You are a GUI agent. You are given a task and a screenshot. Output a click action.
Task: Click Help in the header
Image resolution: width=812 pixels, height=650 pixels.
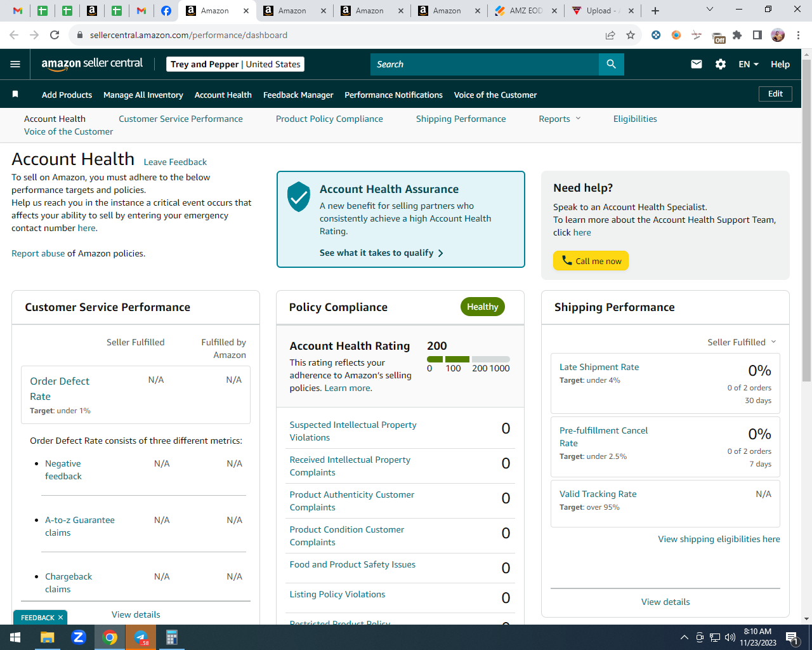(x=780, y=64)
